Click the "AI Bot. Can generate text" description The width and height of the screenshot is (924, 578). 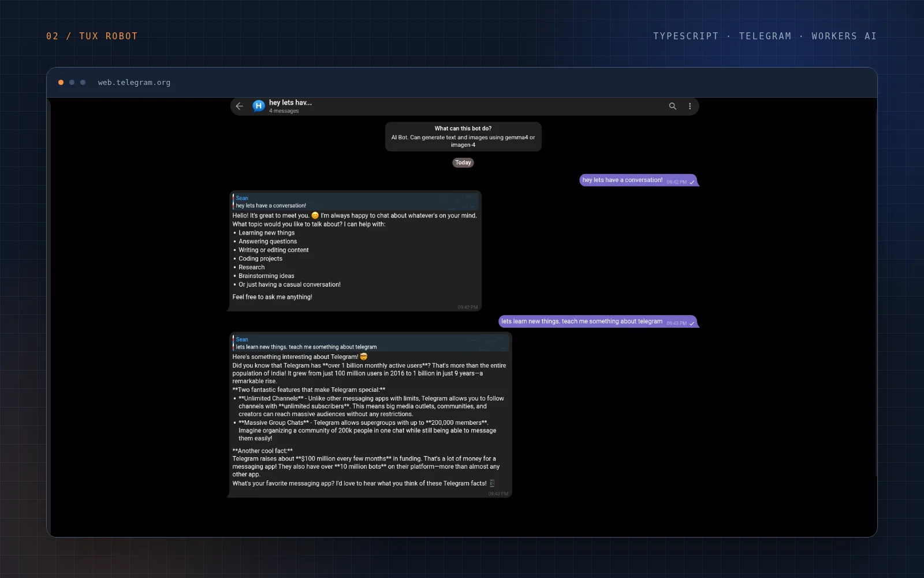click(463, 141)
